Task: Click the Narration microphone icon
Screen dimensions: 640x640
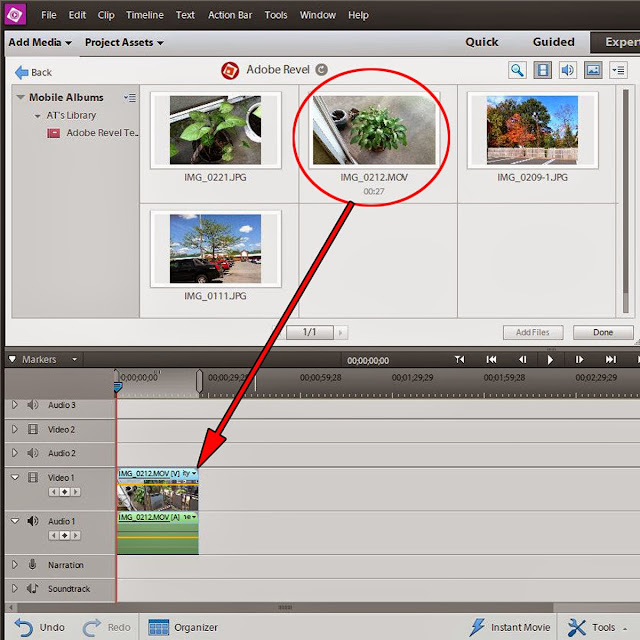Action: (33, 564)
